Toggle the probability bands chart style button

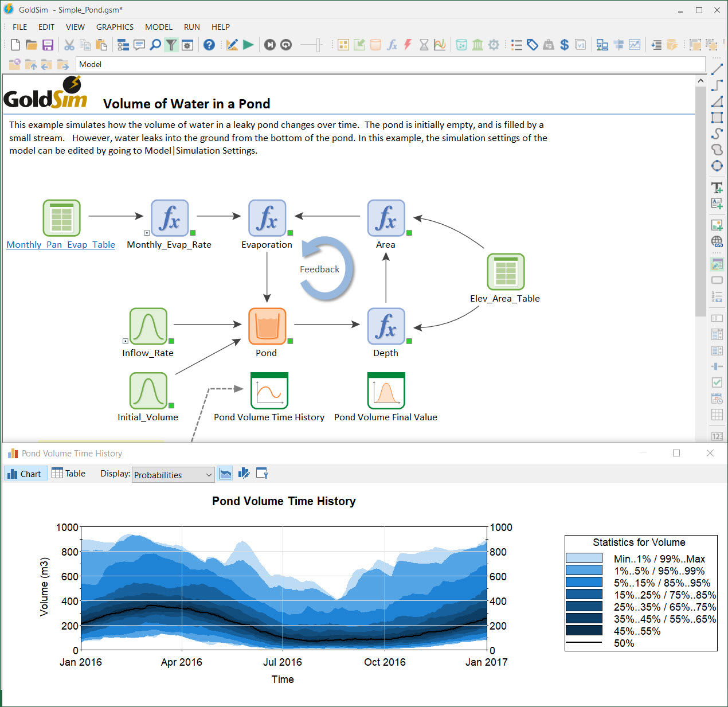pos(225,474)
